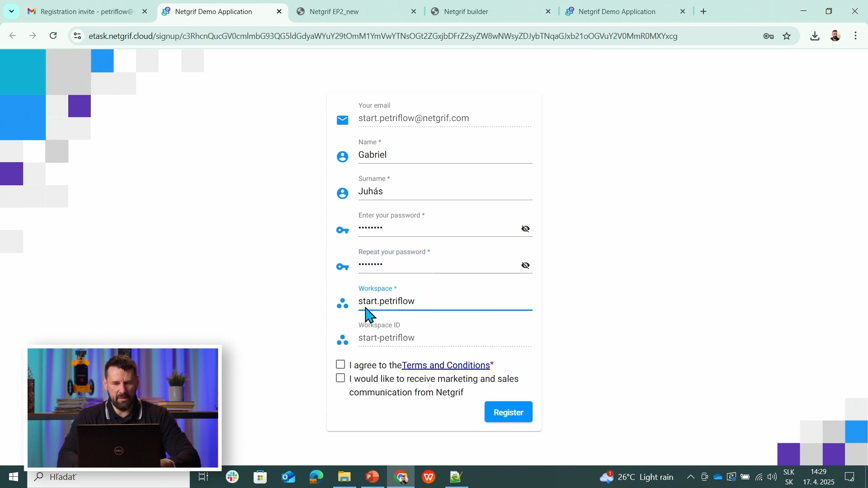Click the Register button

coord(508,412)
